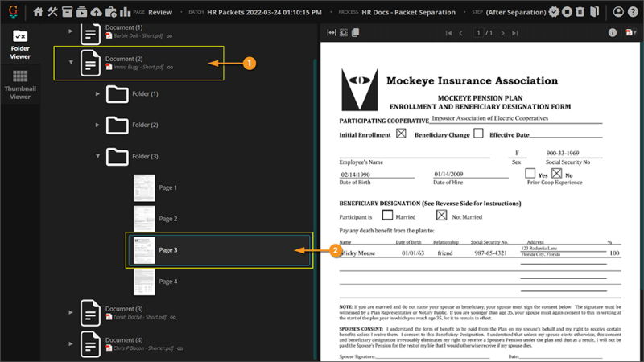Expand Folder (1)

tap(97, 93)
